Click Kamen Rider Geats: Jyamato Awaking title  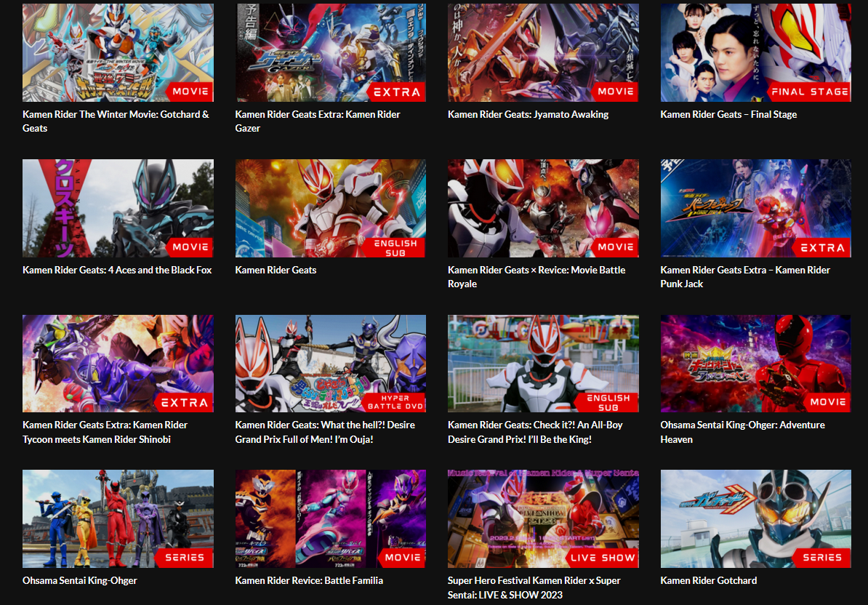click(528, 115)
